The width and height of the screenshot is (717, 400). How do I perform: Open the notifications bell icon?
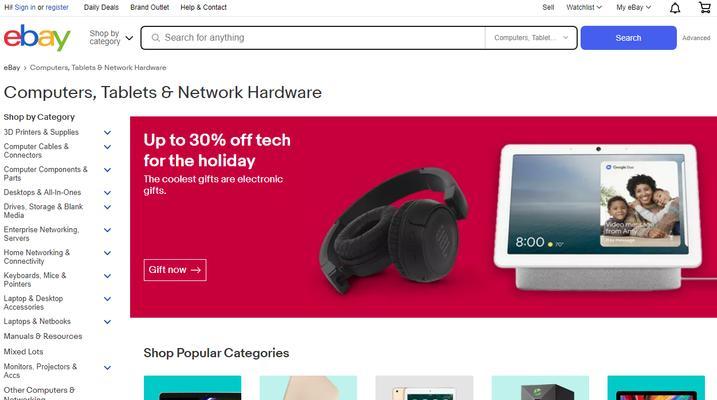[x=675, y=8]
